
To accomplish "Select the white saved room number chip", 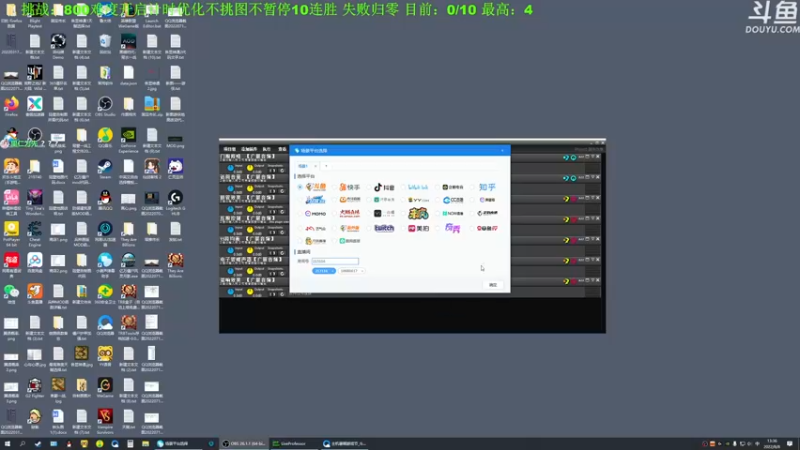I will [352, 271].
